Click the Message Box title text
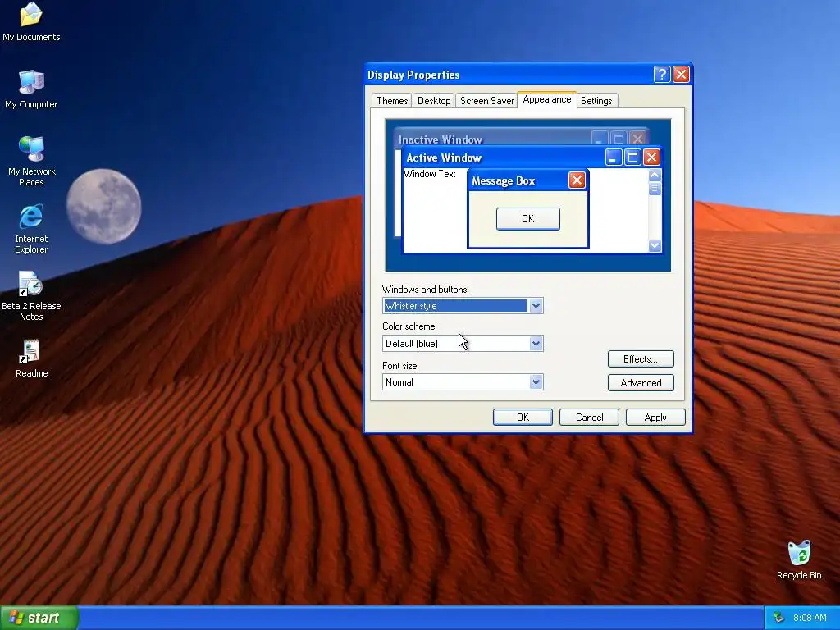The height and width of the screenshot is (630, 840). click(503, 181)
